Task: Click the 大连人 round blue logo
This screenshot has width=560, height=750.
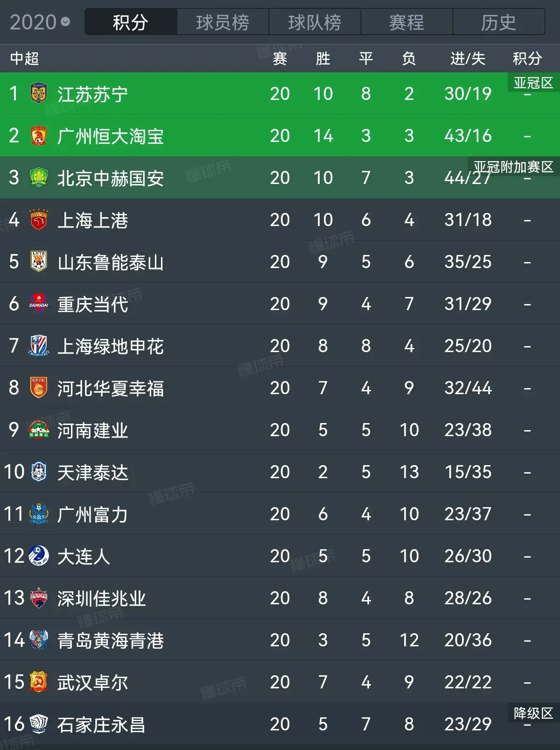Action: (x=39, y=556)
